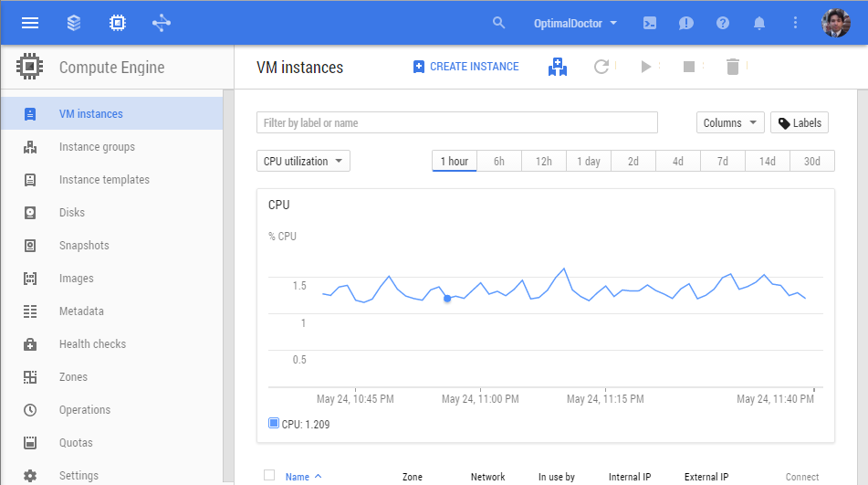This screenshot has width=868, height=485.
Task: Select the 14d time range tab
Action: (768, 161)
